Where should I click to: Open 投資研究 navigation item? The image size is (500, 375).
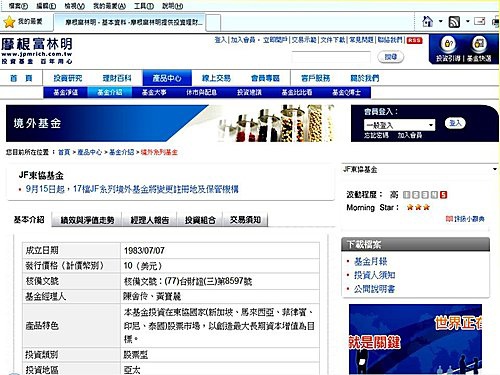[x=68, y=78]
